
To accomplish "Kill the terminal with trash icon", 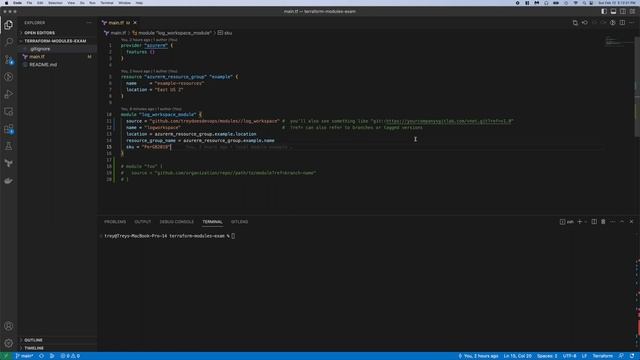I will tap(603, 222).
